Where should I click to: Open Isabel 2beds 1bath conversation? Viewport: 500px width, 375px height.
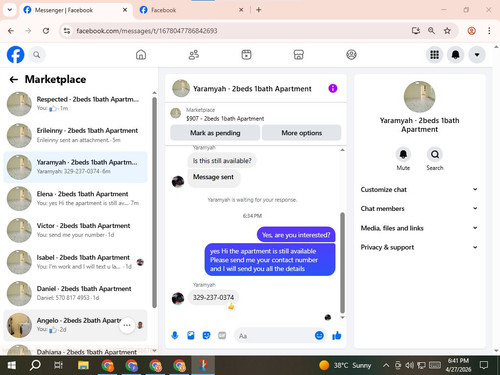75,262
